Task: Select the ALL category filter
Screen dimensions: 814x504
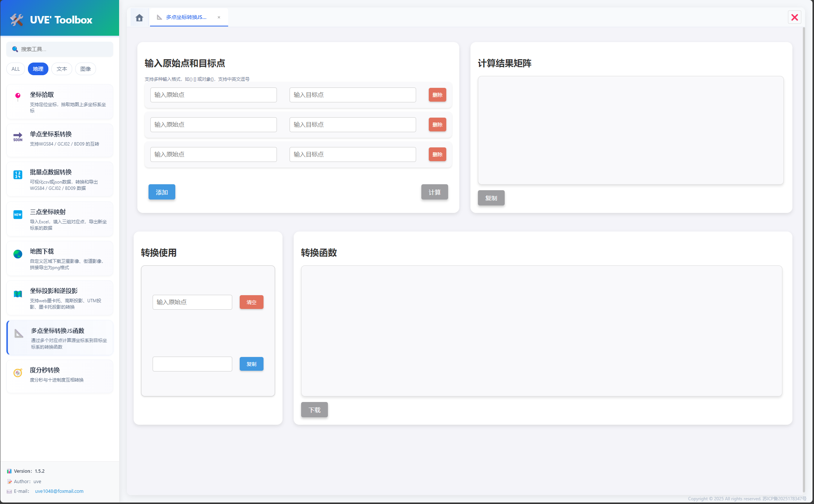Action: pyautogui.click(x=16, y=69)
